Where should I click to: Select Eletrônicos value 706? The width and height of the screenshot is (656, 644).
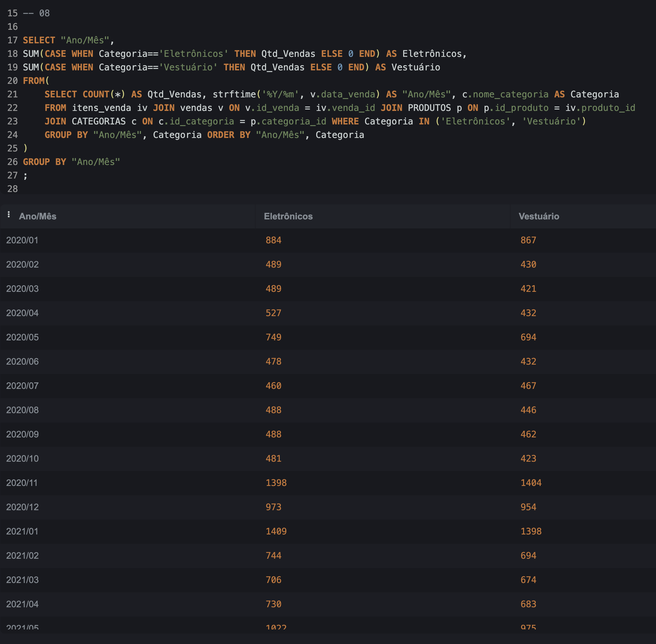[x=273, y=580]
